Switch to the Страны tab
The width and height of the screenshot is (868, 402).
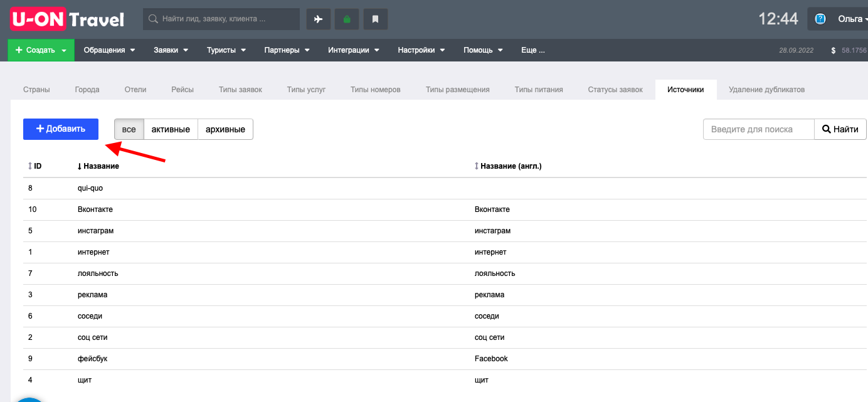click(x=36, y=90)
